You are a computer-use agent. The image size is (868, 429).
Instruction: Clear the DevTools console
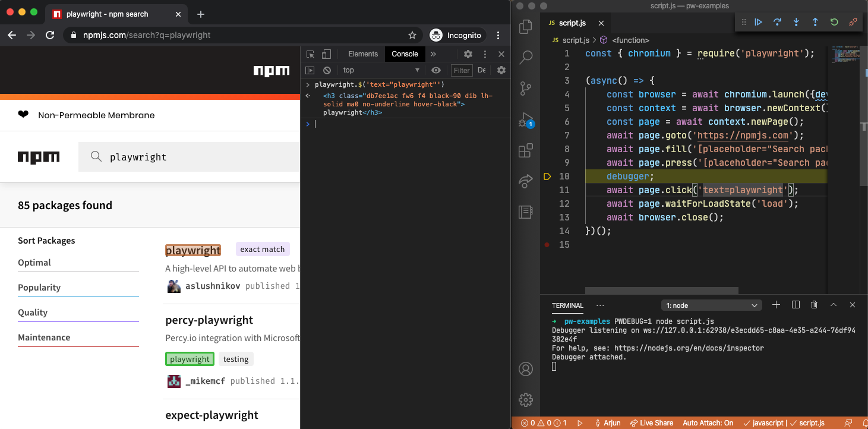(327, 70)
